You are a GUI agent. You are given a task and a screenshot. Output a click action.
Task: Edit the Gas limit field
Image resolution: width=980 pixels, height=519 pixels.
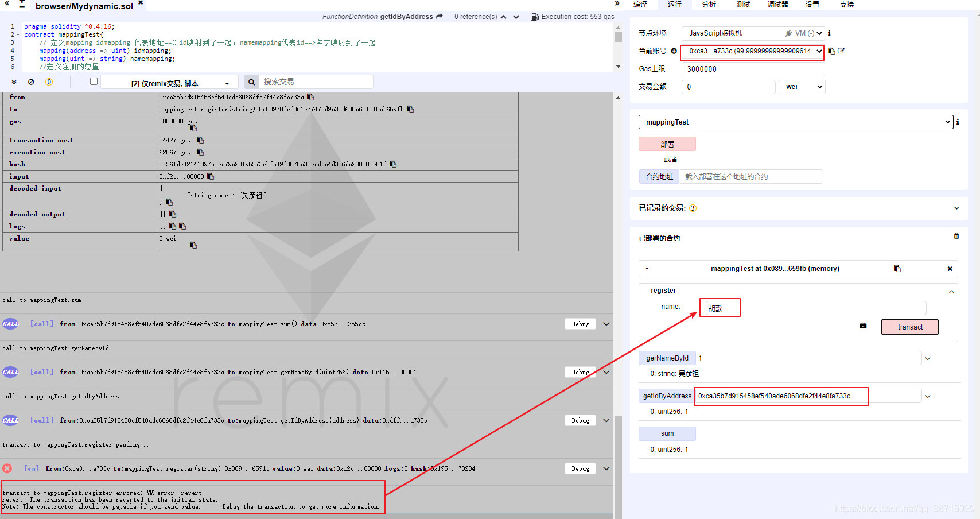(753, 69)
